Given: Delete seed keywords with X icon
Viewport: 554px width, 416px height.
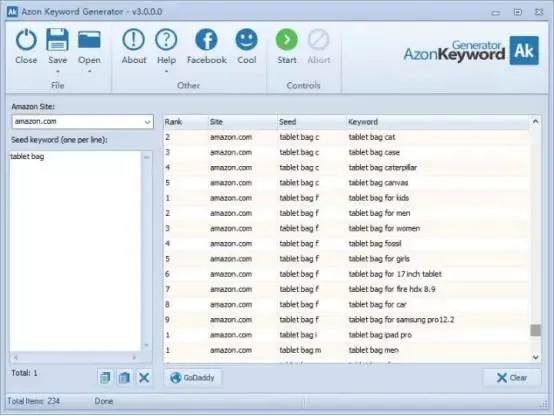Looking at the screenshot, I should pos(144,377).
